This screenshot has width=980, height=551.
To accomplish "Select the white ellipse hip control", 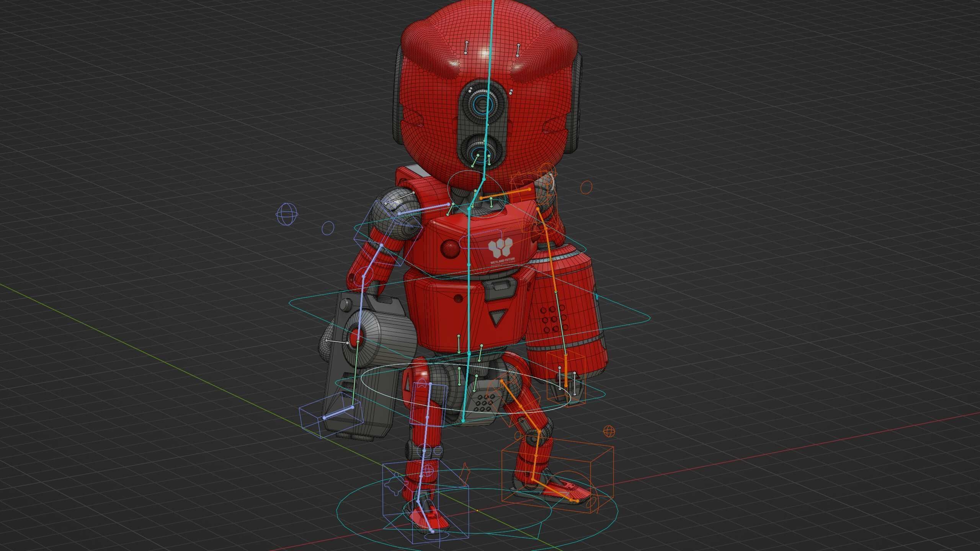I will pyautogui.click(x=466, y=389).
